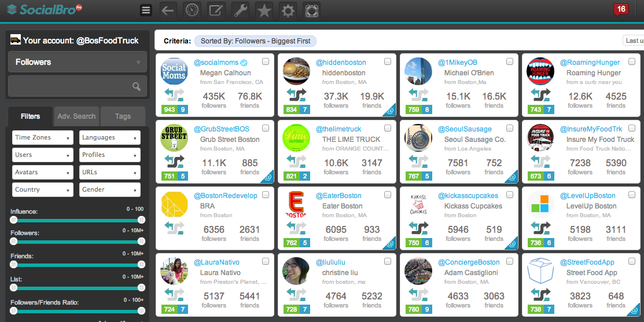
Task: Click the 780 influence score on ConciergeBoston
Action: tap(414, 309)
